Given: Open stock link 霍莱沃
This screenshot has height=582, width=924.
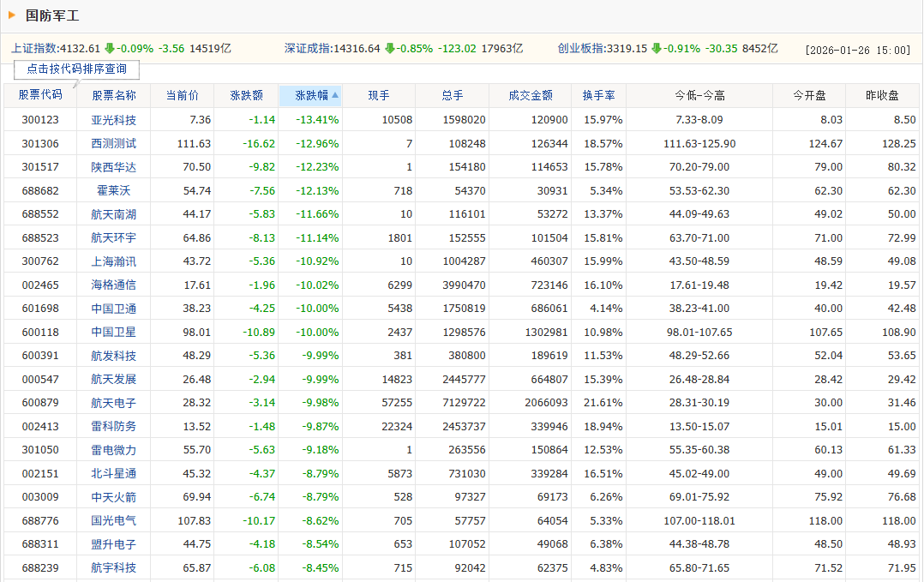Looking at the screenshot, I should (114, 190).
